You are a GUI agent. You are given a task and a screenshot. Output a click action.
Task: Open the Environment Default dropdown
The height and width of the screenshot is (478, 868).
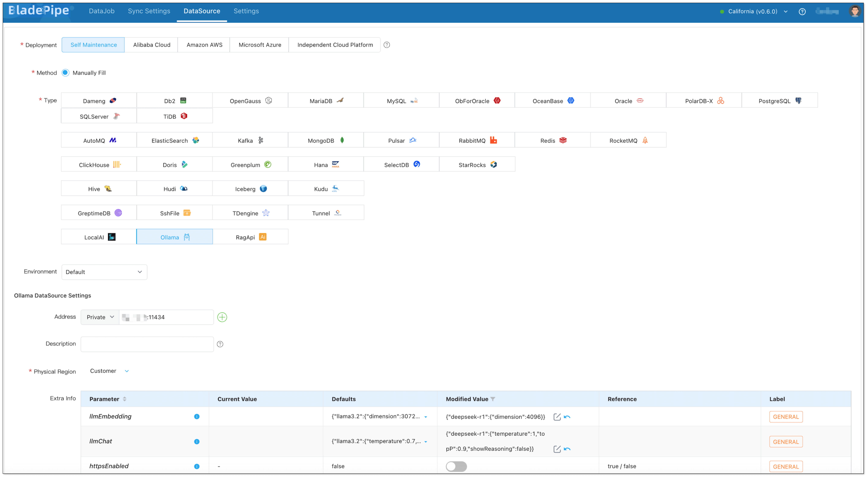pos(104,272)
